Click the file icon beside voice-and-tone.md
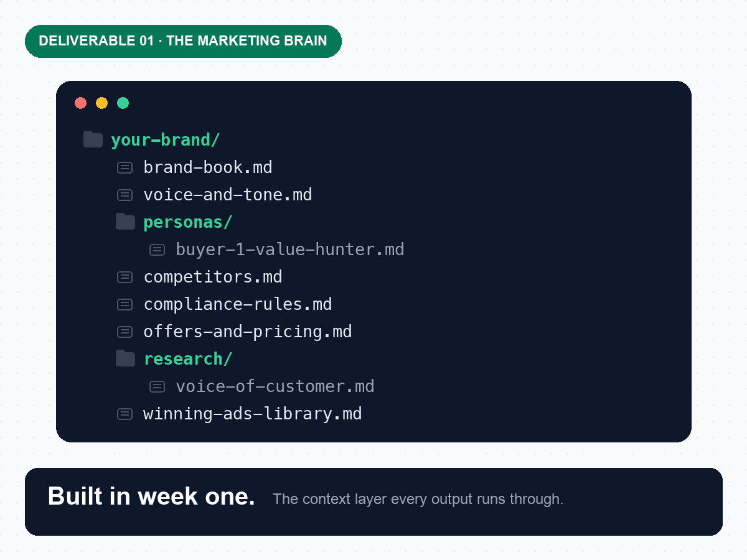This screenshot has width=747, height=560. click(125, 195)
